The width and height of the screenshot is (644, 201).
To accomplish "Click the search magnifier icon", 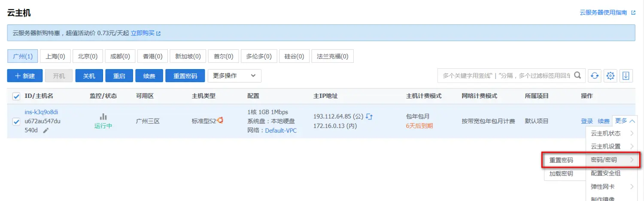I will (578, 75).
